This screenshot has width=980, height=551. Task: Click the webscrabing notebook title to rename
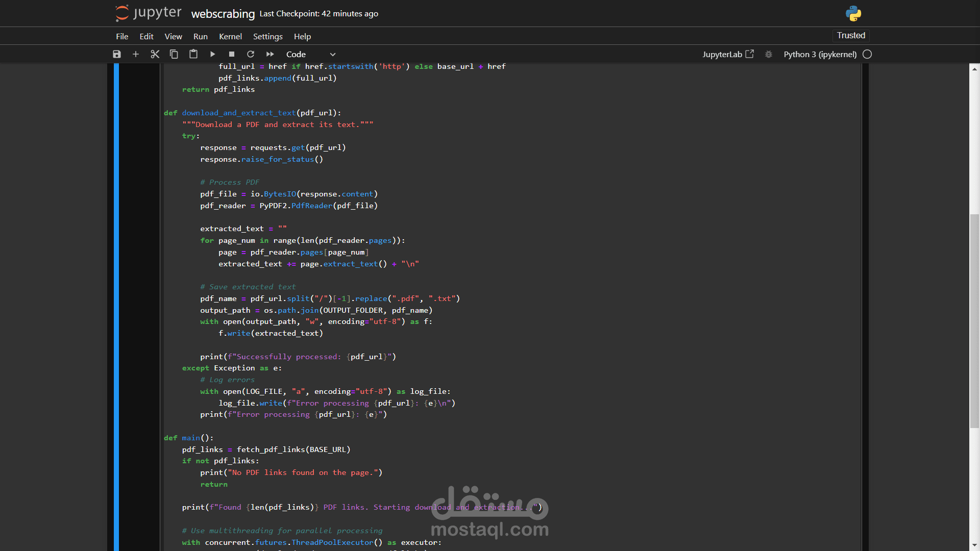pyautogui.click(x=223, y=14)
